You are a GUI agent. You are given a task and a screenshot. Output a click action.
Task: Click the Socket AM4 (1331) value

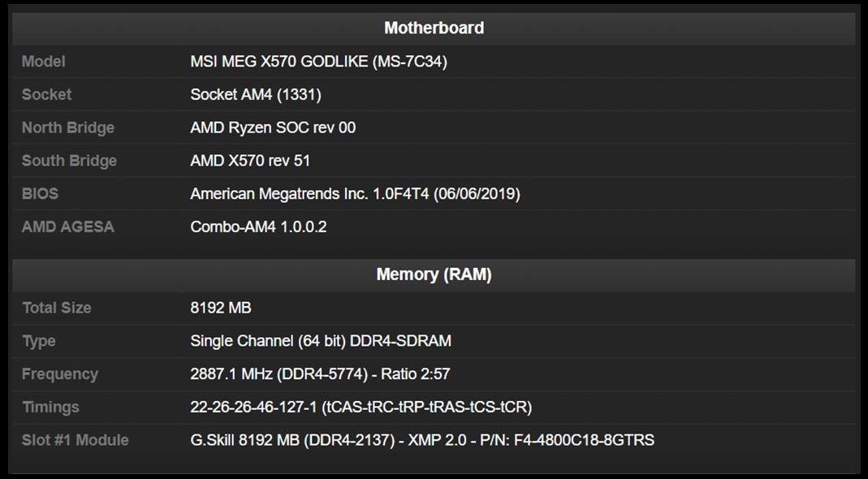pyautogui.click(x=256, y=95)
